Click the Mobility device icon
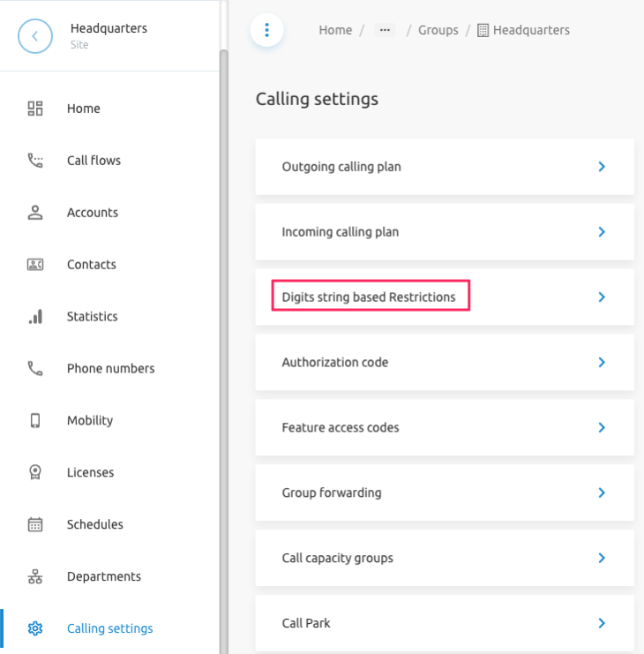This screenshot has width=644, height=654. click(x=35, y=421)
